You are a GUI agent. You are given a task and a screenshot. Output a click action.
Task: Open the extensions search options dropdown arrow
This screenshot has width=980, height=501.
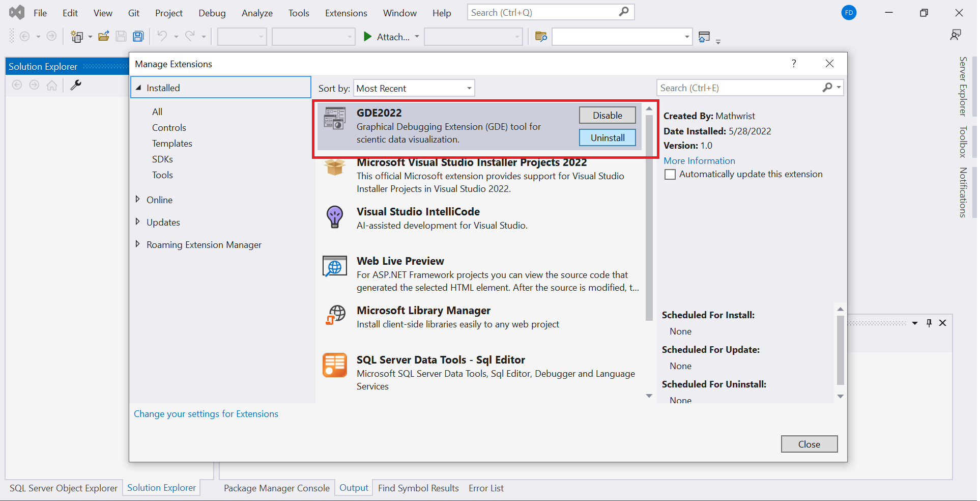839,88
